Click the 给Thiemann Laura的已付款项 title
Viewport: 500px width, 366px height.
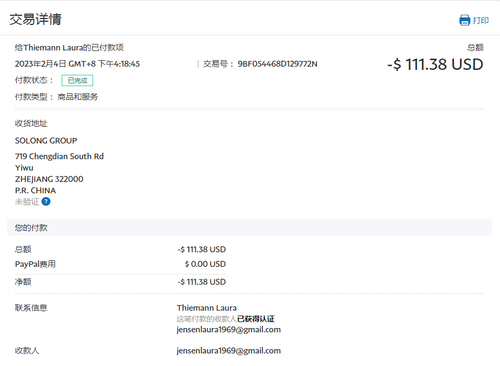coord(69,48)
